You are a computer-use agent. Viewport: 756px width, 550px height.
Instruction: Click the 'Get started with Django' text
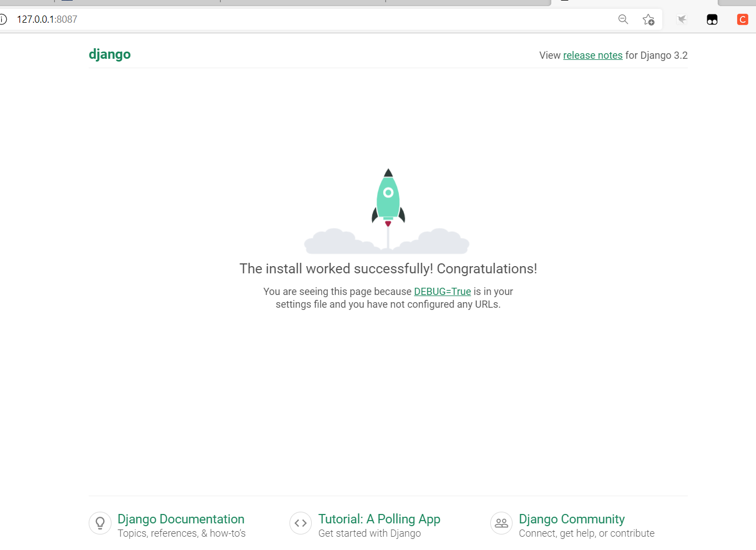[369, 533]
